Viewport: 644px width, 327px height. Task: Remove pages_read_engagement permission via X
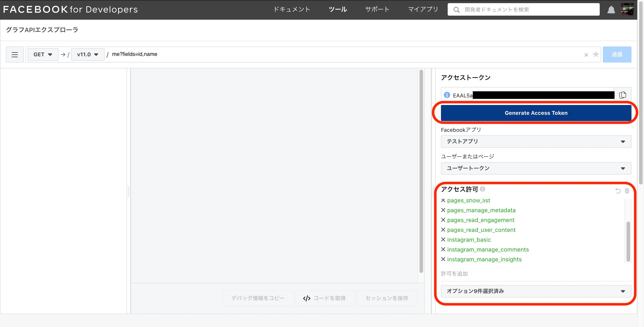pyautogui.click(x=443, y=220)
